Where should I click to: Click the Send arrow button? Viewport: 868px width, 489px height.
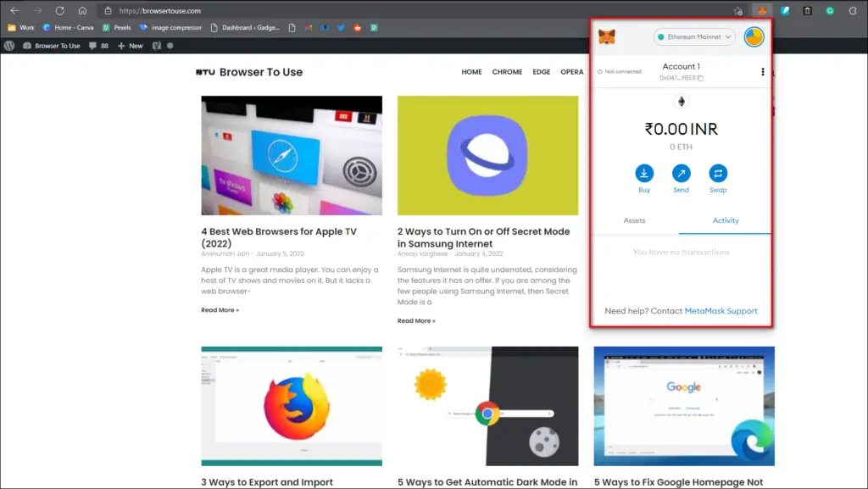point(681,173)
